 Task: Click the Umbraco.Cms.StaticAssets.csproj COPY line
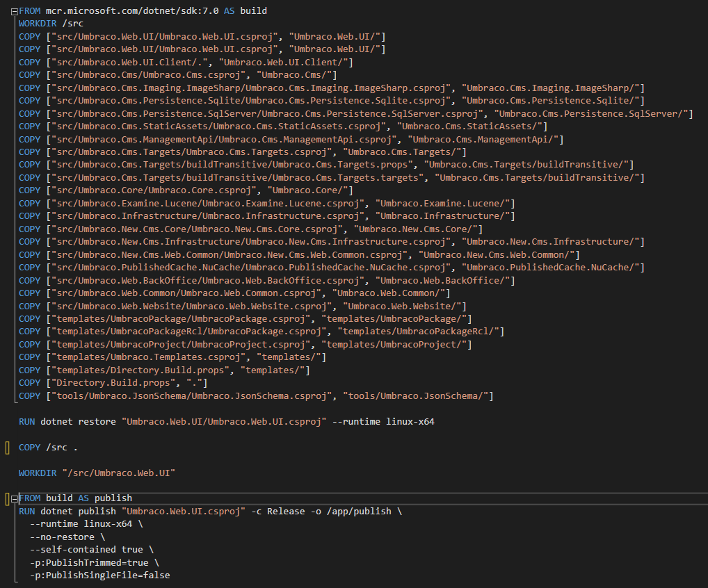click(x=283, y=126)
